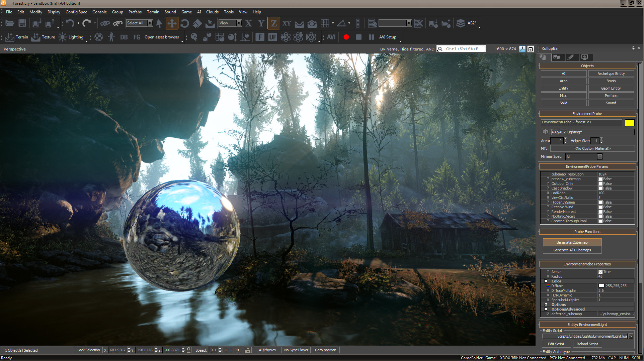Toggle the Outdoor Only checkbox

tap(600, 184)
